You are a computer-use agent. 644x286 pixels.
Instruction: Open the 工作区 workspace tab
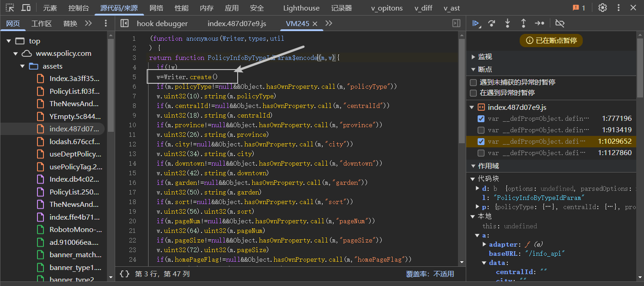[x=42, y=24]
